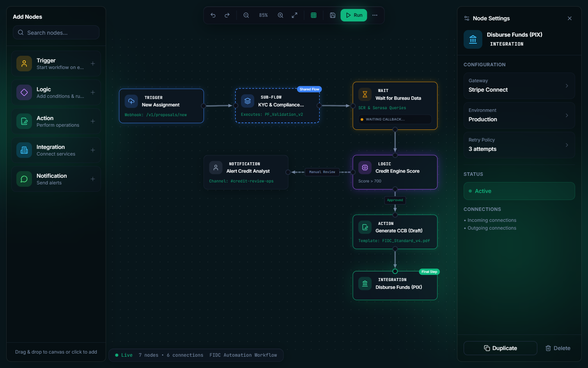Screen dimensions: 588x368
Task: Click the Logic node type icon
Action: [x=24, y=92]
